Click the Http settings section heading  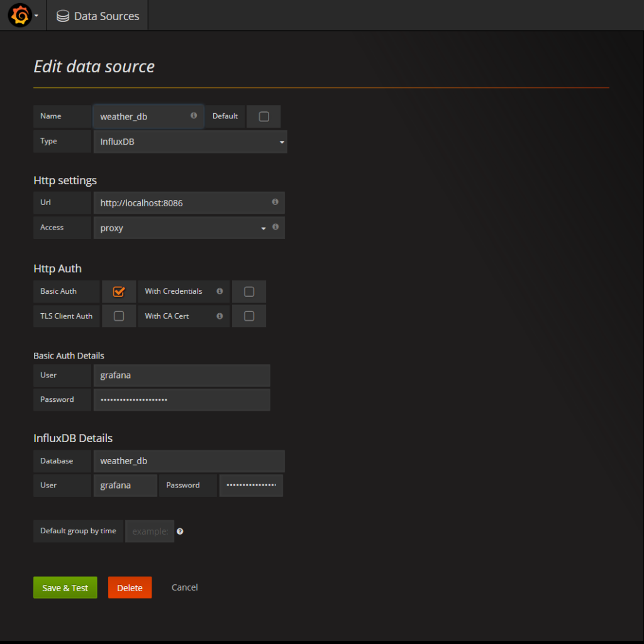coord(65,180)
